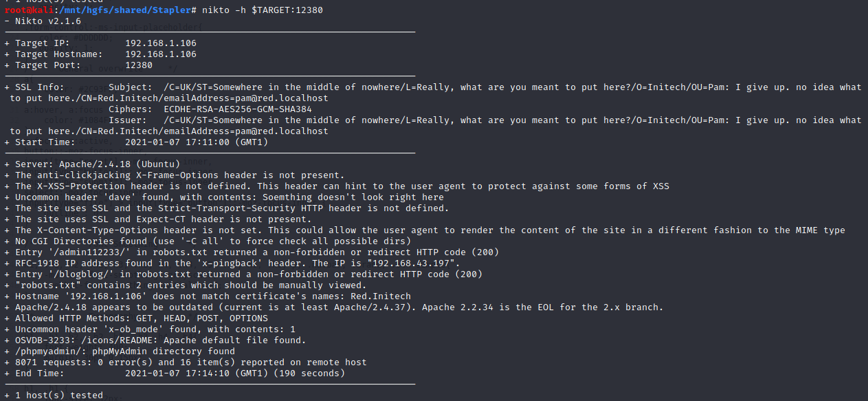Image resolution: width=868 pixels, height=401 pixels.
Task: Click the Nikto v2.1.6 version line
Action: pyautogui.click(x=48, y=21)
